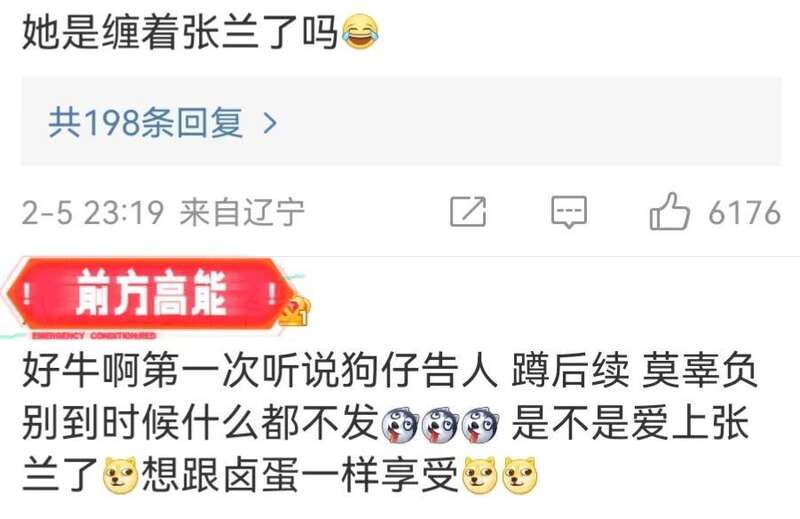The height and width of the screenshot is (519, 800).
Task: Click the 6176 like count
Action: click(744, 212)
